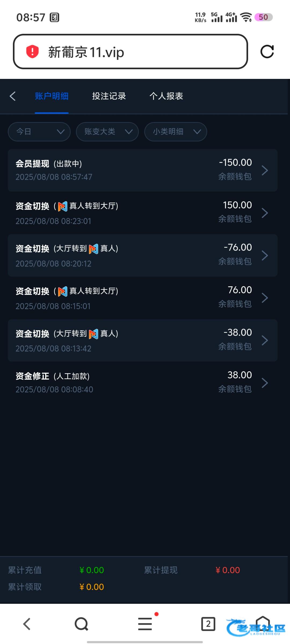
Task: Tap the search icon in bottom bar
Action: pos(81,624)
